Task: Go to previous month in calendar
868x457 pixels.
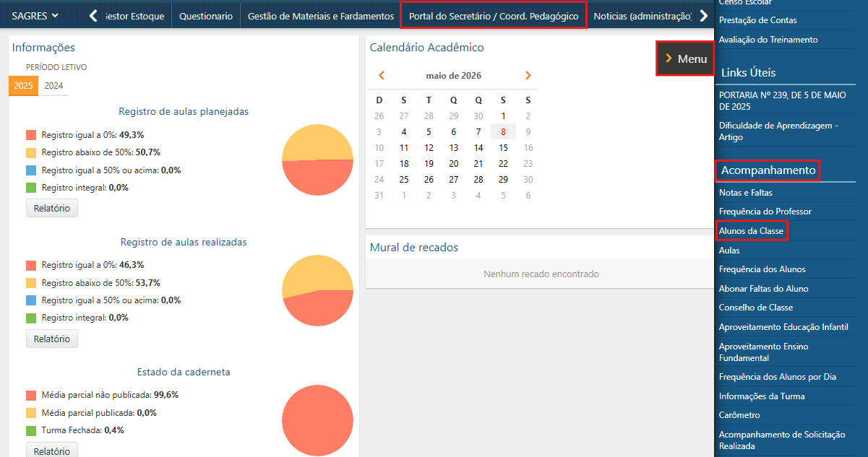Action: point(382,75)
